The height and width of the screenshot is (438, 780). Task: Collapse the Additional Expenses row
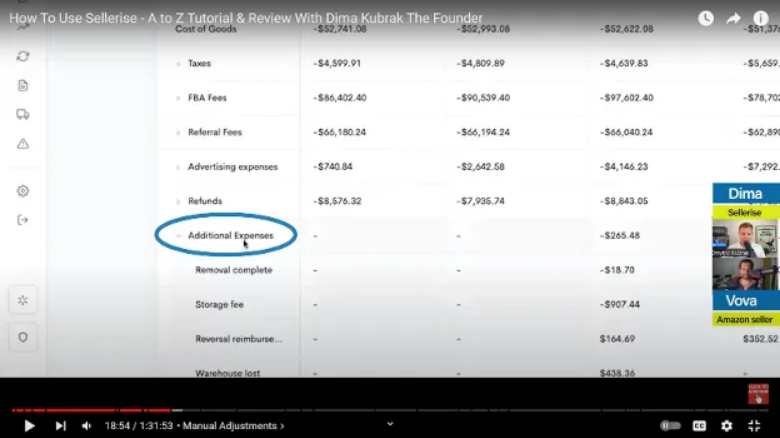(x=178, y=236)
